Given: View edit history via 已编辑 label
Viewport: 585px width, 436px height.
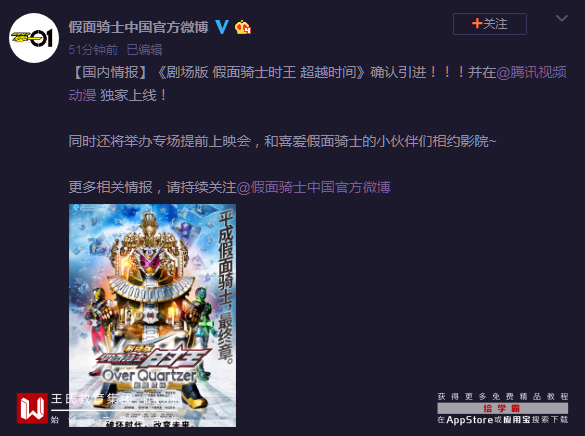Looking at the screenshot, I should 144,50.
